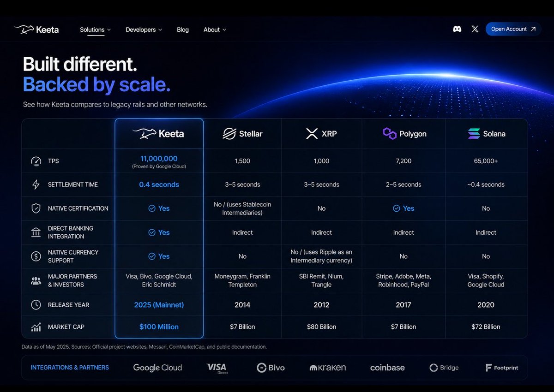Expand the About dropdown menu
Viewport: 554px width, 392px height.
[215, 30]
